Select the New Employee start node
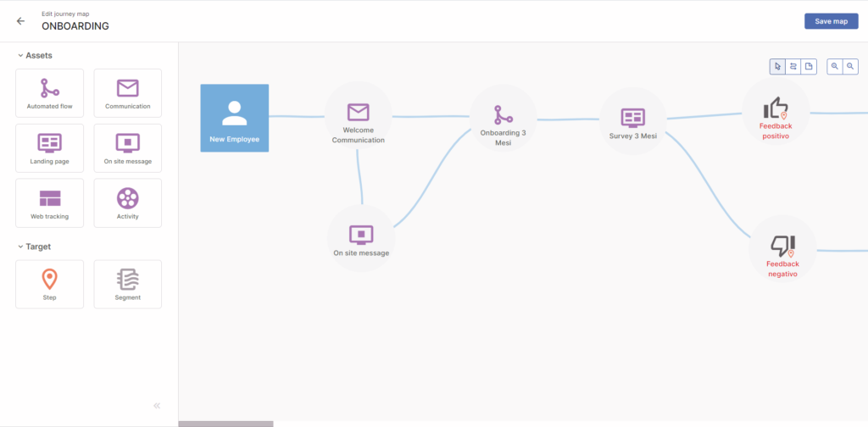 click(x=235, y=118)
